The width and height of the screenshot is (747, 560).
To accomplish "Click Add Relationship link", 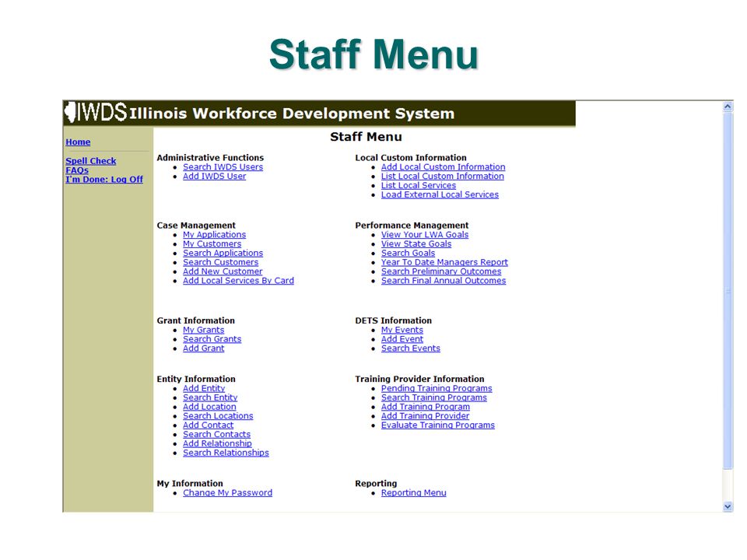I will click(x=217, y=444).
